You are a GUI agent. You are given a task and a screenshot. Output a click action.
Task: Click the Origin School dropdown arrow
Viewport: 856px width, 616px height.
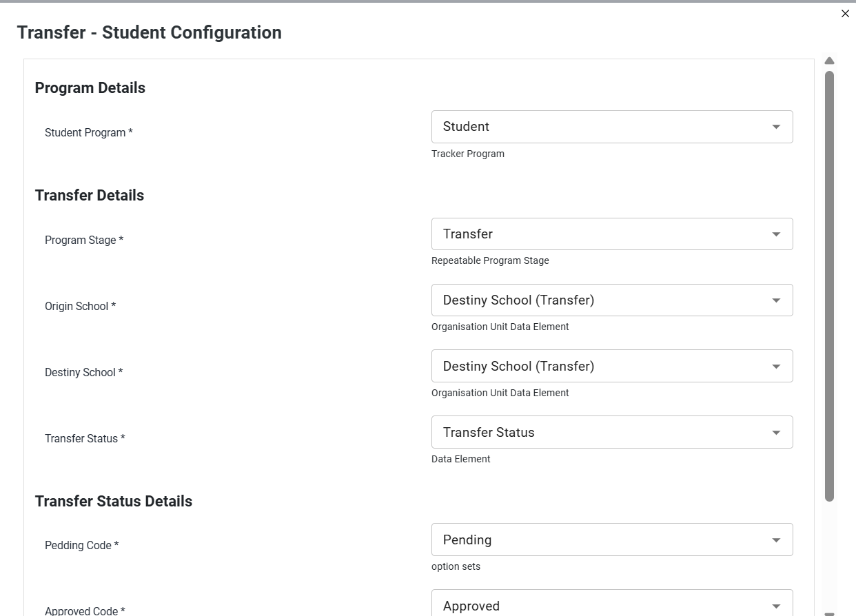pos(776,300)
